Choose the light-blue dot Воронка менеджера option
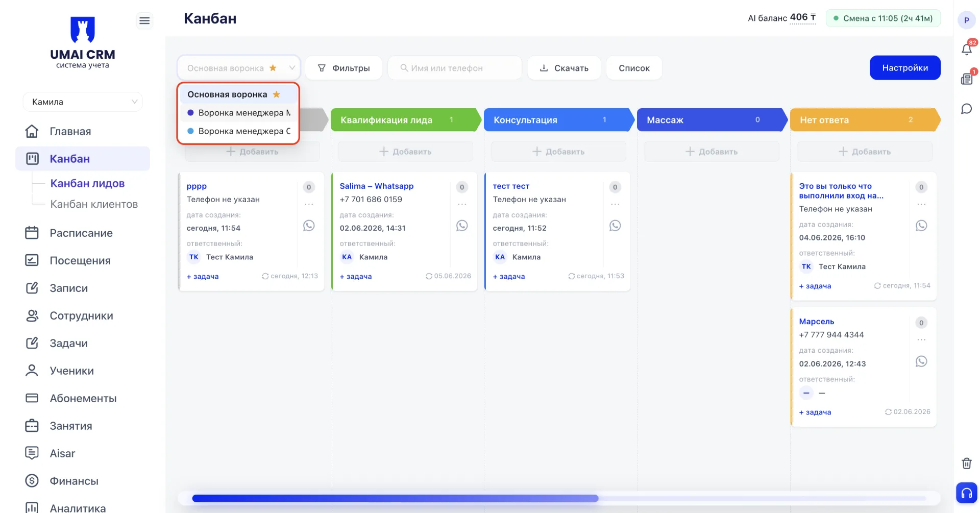The image size is (980, 513). (x=238, y=131)
